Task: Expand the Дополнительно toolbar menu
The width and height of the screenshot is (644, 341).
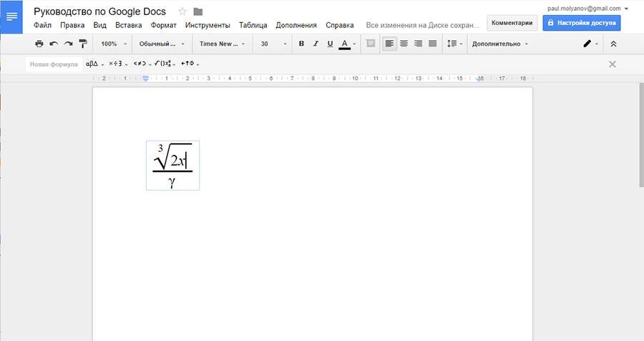Action: click(x=500, y=44)
